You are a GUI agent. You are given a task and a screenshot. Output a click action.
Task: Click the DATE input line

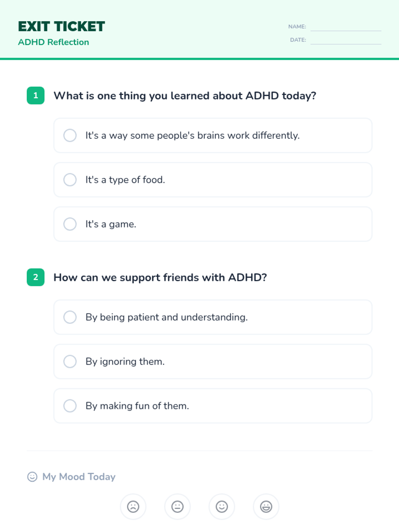[346, 40]
